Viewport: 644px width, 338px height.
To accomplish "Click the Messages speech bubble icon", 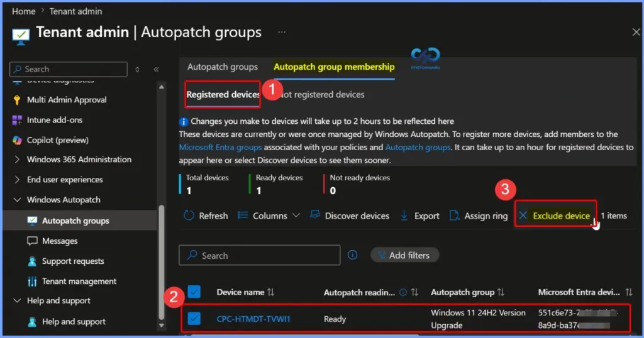I will pos(32,241).
